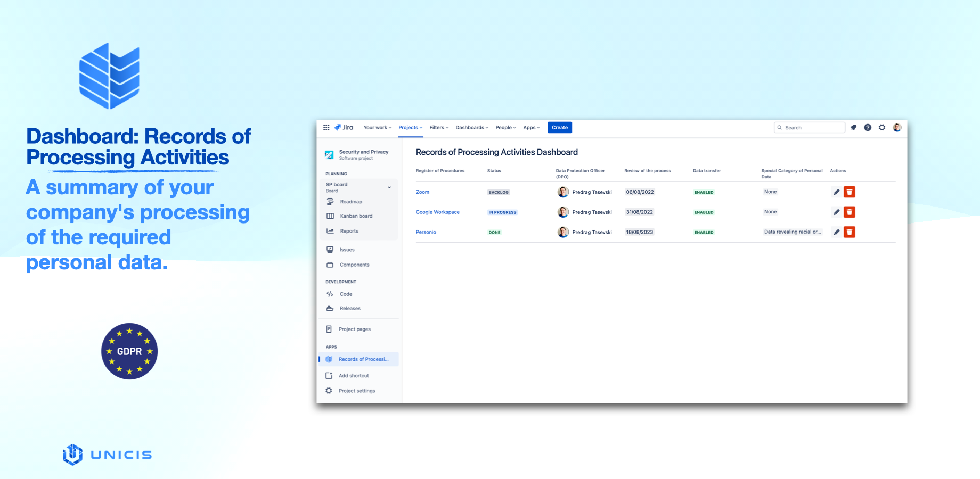Screen dimensions: 980x479
Task: Click the Add shortcut icon
Action: (x=329, y=376)
